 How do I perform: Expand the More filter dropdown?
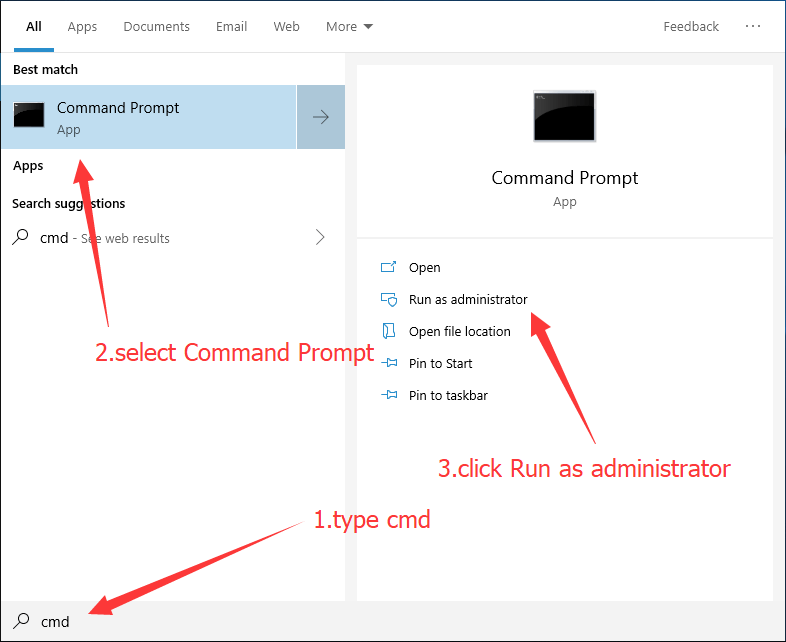click(349, 26)
